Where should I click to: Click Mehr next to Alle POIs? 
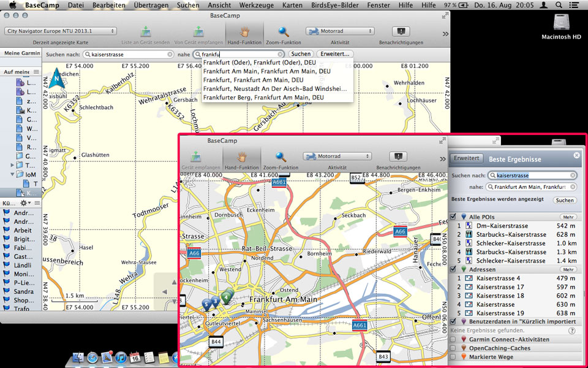568,217
